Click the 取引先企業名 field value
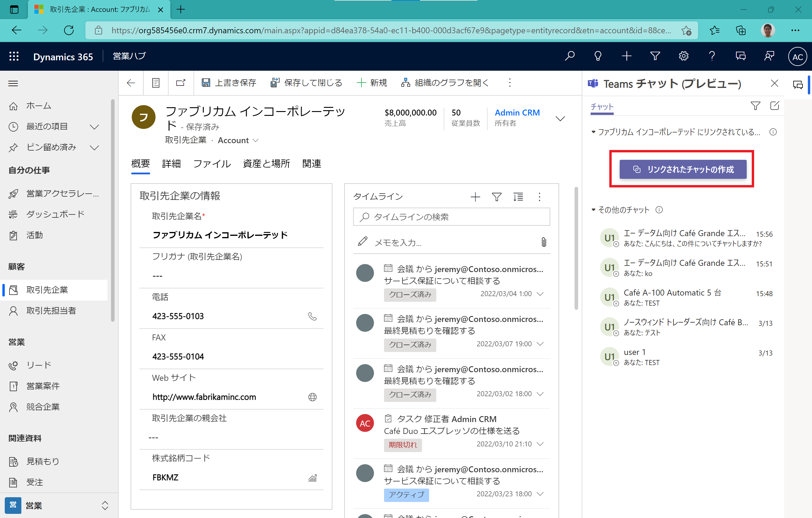The image size is (812, 518). 220,235
